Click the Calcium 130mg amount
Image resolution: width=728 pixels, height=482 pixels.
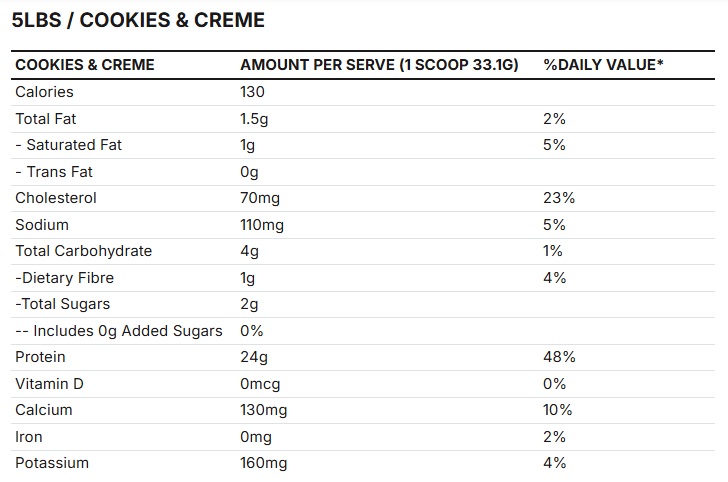(x=264, y=410)
